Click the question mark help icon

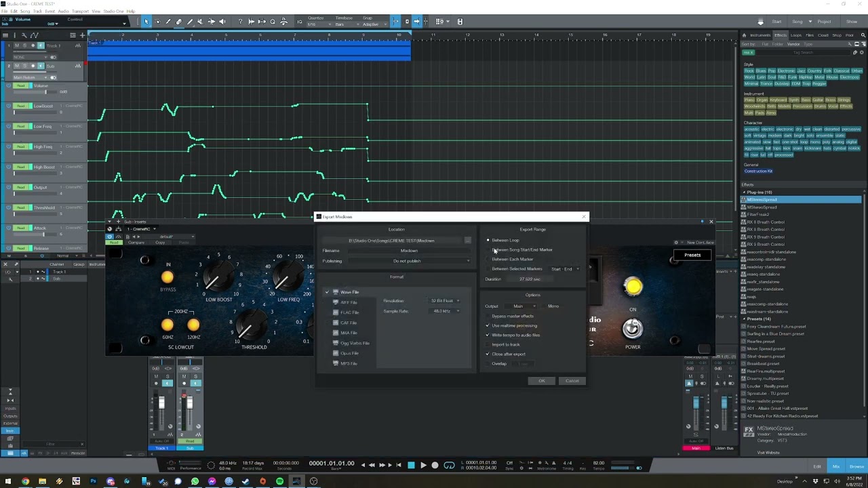(240, 22)
